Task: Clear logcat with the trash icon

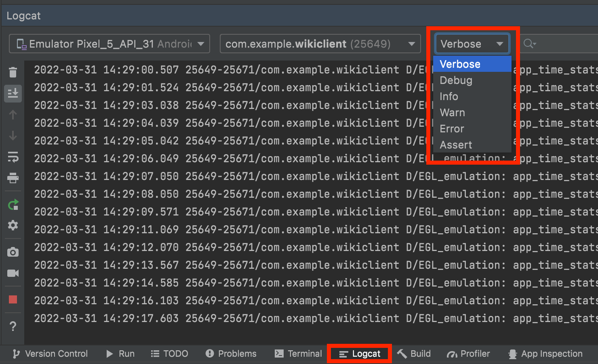Action: click(13, 72)
